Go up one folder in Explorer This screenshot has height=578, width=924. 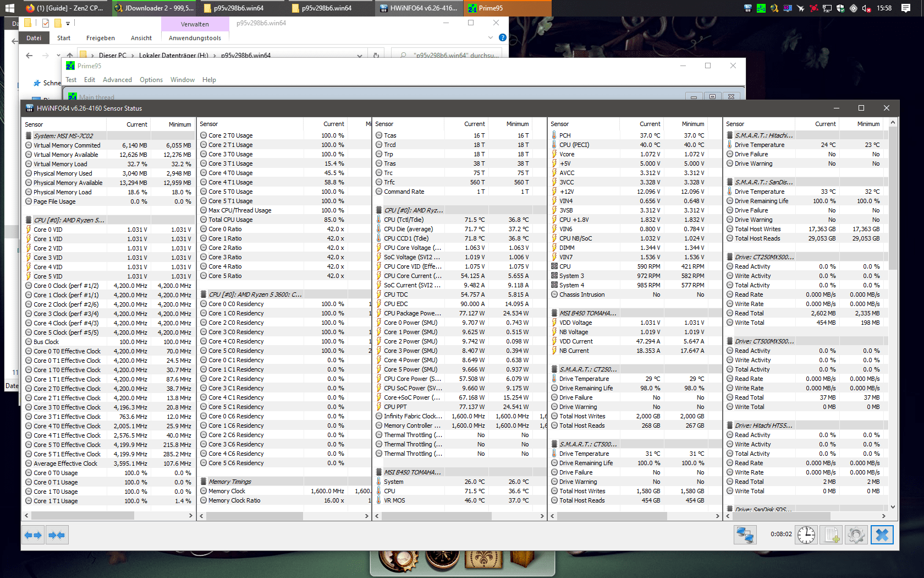coord(70,56)
